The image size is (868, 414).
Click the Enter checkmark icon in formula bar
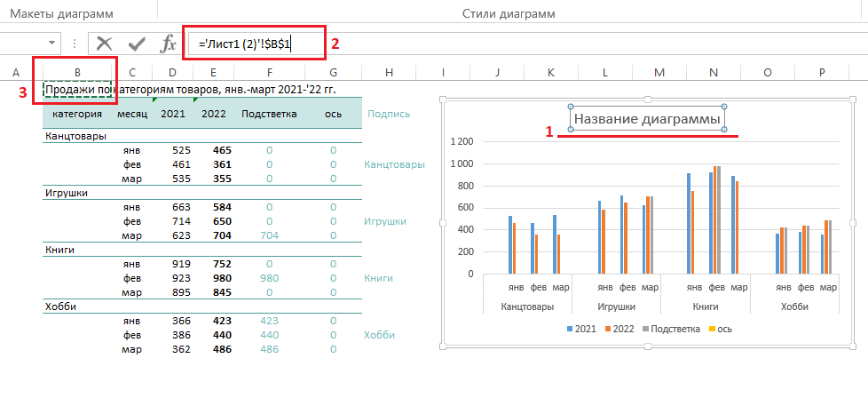coord(136,44)
